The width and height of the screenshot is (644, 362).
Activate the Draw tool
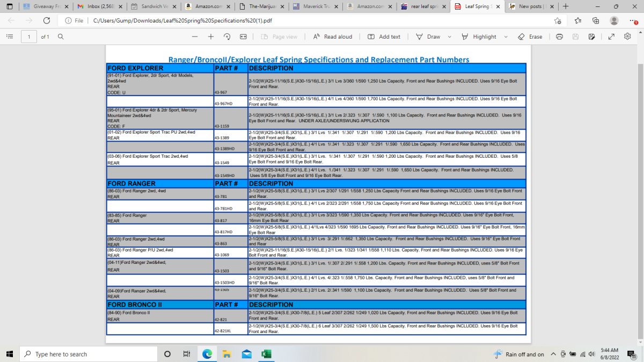[x=428, y=36]
